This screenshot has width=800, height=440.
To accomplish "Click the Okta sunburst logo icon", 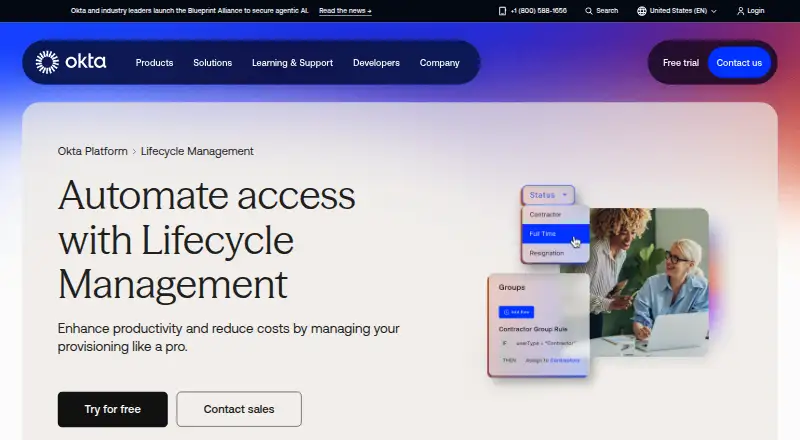I will [47, 62].
